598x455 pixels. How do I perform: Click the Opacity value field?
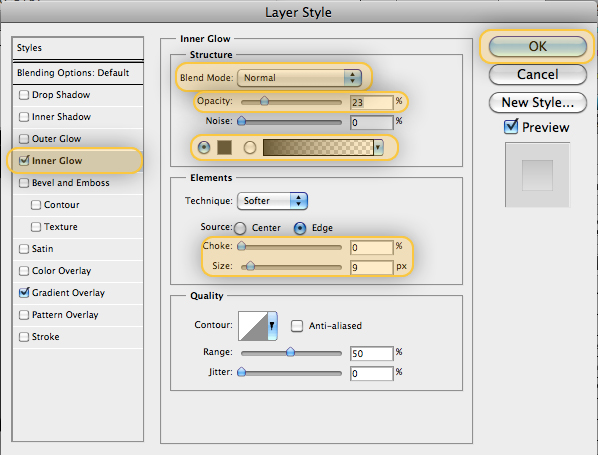coord(371,102)
